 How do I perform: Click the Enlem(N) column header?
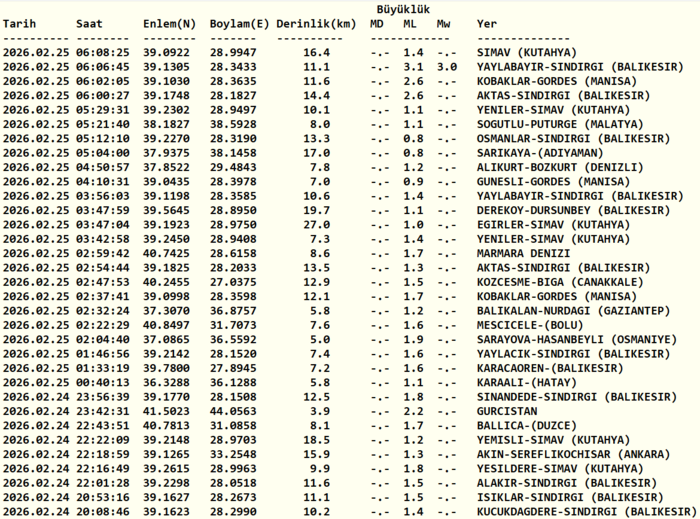[168, 23]
